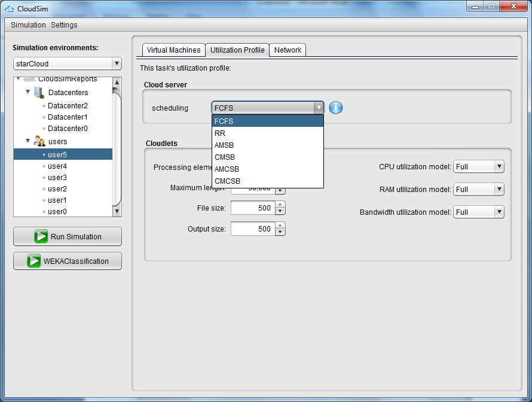Select user0 in the tree
This screenshot has height=402, width=532.
[57, 212]
